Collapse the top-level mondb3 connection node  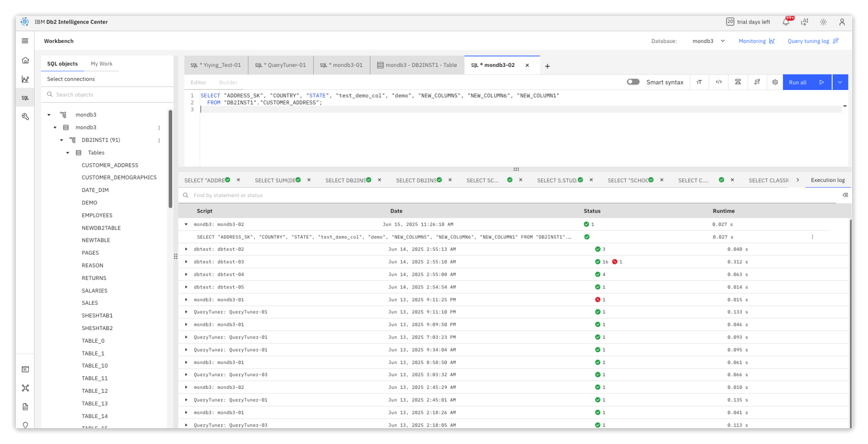(49, 115)
